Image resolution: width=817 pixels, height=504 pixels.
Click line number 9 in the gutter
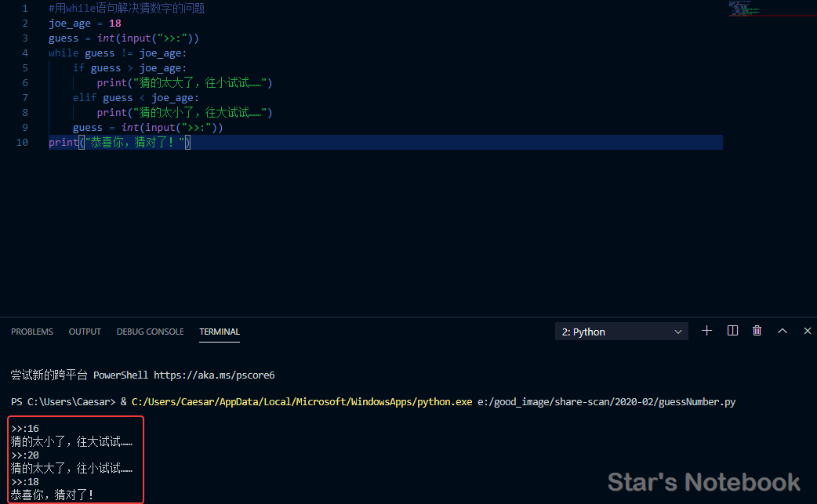[x=25, y=128]
